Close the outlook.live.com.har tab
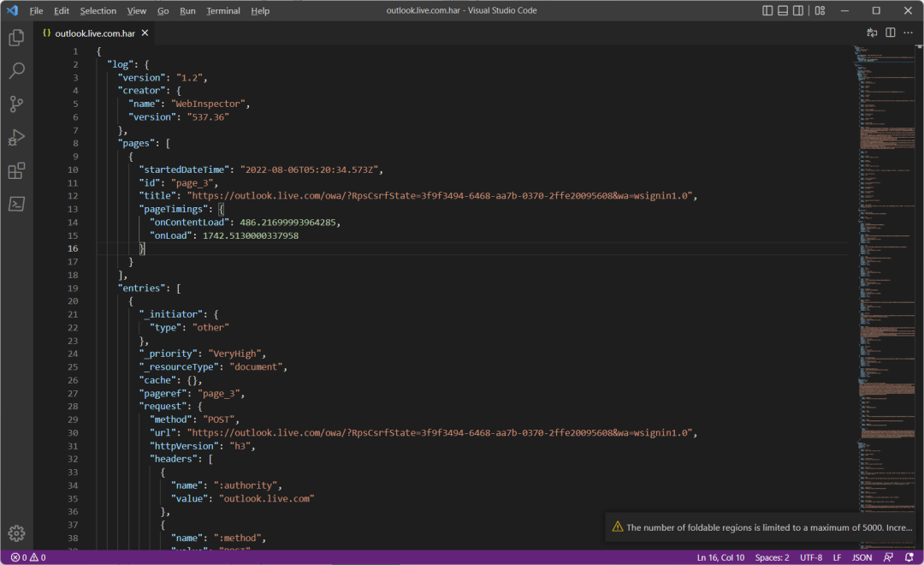The image size is (924, 565). tap(145, 33)
